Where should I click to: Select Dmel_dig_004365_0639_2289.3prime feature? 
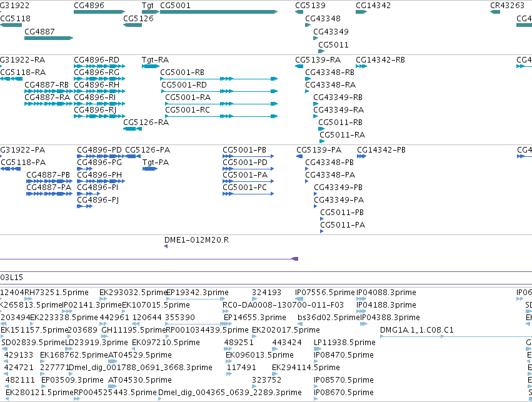tap(161, 399)
